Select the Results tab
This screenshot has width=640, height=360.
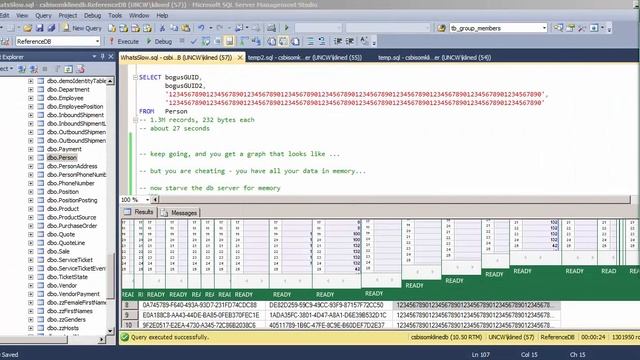(x=139, y=212)
